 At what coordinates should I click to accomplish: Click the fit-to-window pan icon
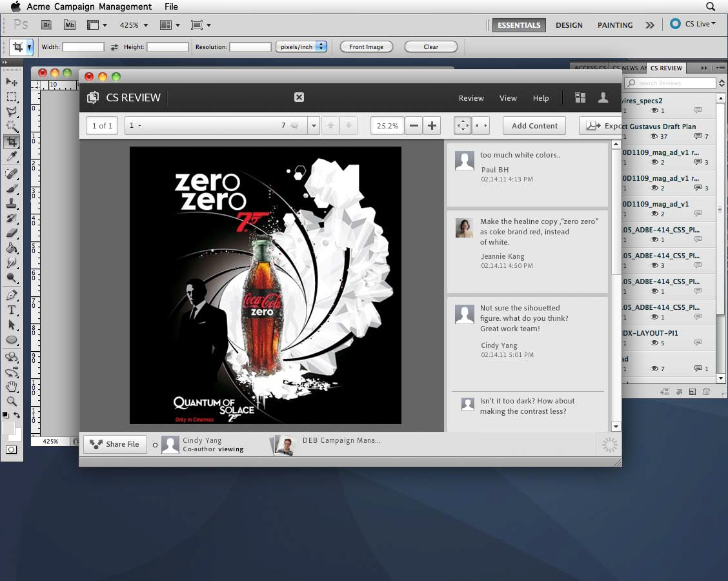(463, 125)
